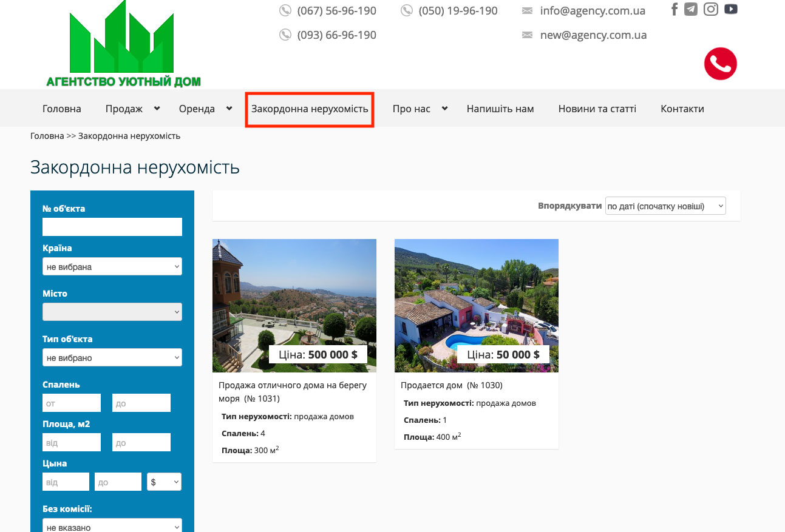
Task: Click the envelope icon beside new@agency.com.ua
Action: (528, 35)
